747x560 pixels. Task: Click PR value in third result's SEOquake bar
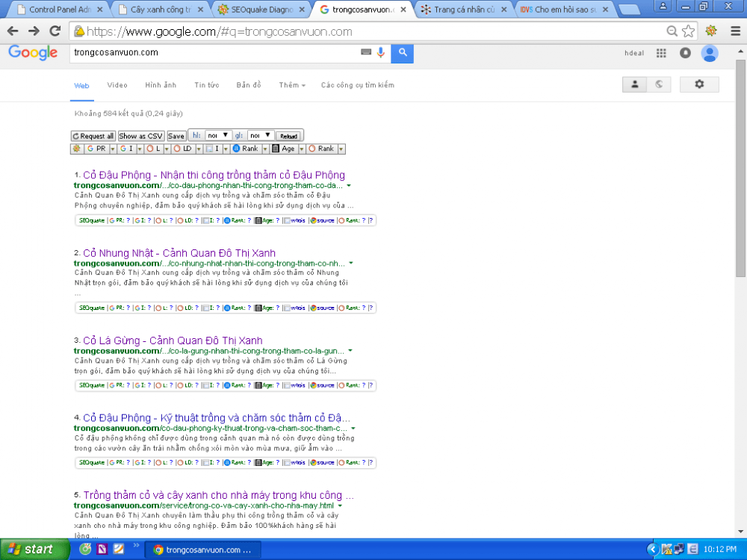coord(128,385)
